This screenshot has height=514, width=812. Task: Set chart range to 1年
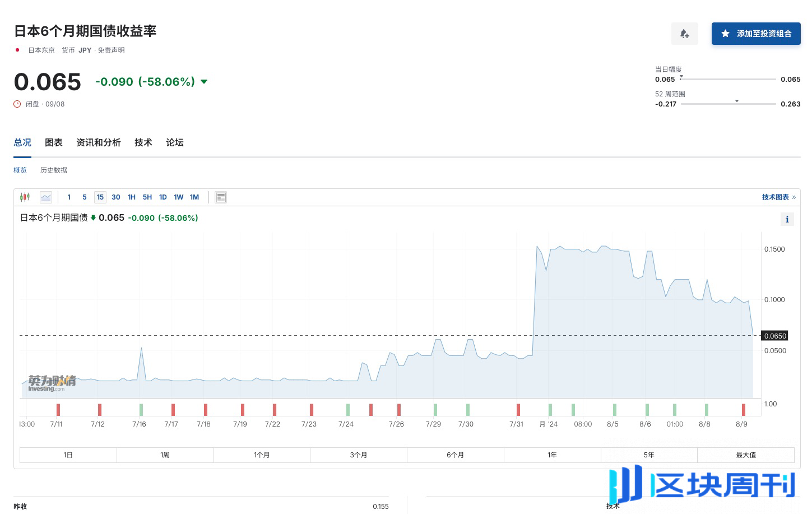(552, 455)
